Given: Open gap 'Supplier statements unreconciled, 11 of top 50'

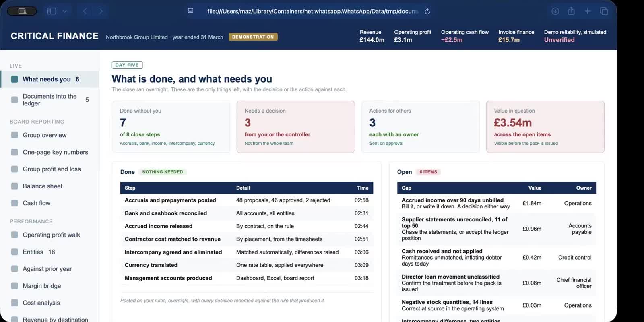Looking at the screenshot, I should point(497,229).
